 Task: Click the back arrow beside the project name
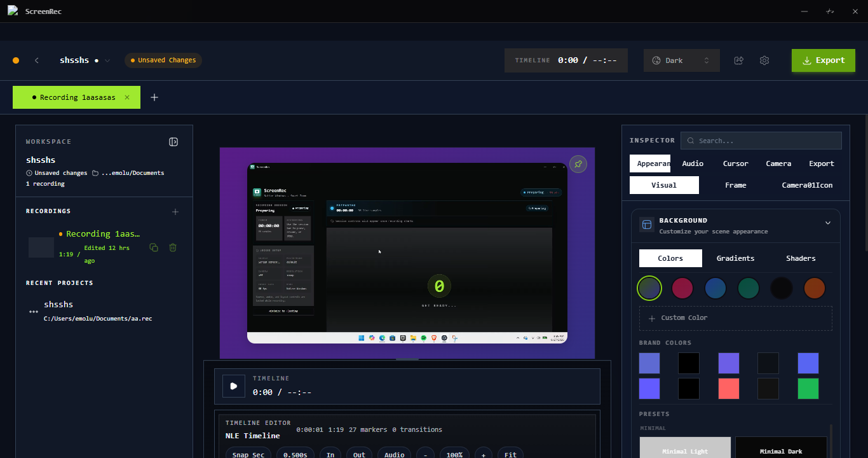pos(37,60)
